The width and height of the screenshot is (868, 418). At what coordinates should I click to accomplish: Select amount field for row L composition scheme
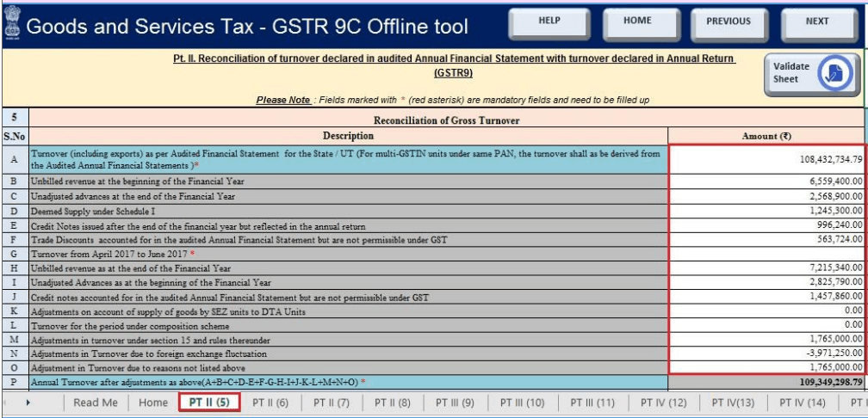coord(766,324)
